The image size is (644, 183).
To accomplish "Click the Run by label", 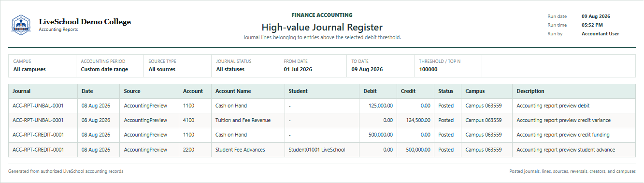I will pyautogui.click(x=555, y=34).
